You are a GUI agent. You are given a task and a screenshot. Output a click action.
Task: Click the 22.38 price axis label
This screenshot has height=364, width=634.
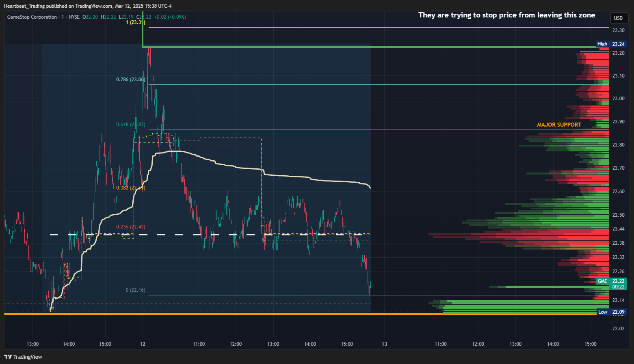point(618,243)
